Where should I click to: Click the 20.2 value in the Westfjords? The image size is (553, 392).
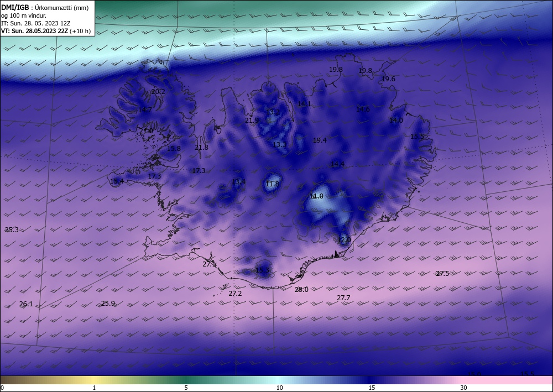click(158, 92)
